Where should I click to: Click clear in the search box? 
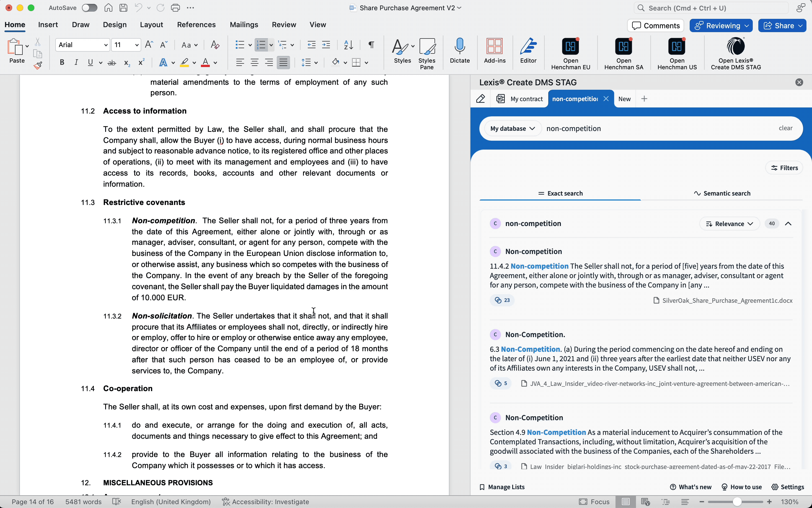click(785, 128)
